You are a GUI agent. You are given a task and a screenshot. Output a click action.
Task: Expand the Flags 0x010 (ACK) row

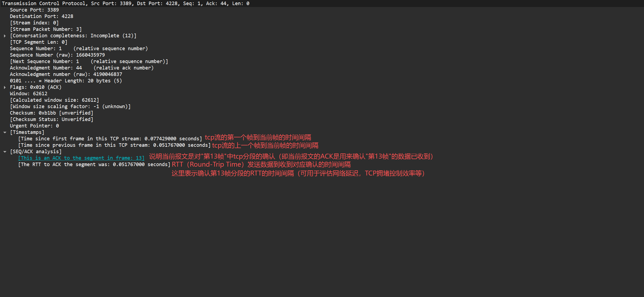(x=5, y=87)
